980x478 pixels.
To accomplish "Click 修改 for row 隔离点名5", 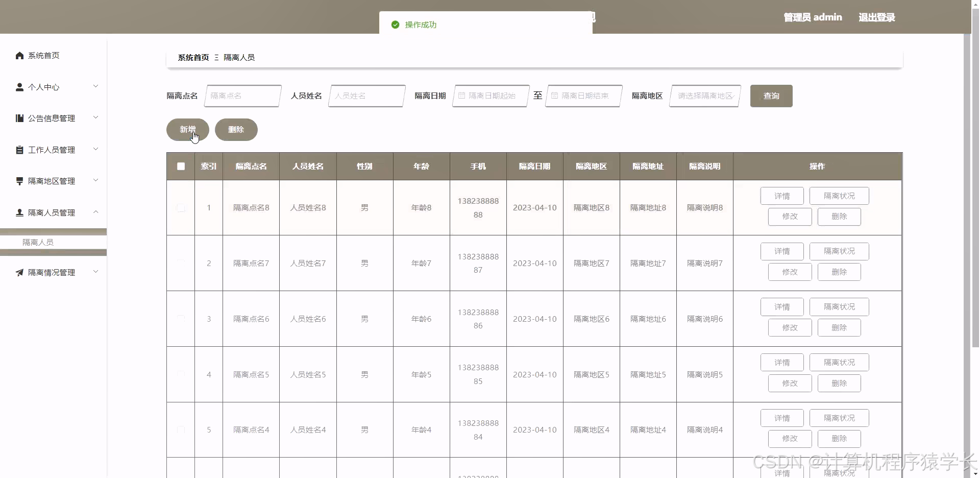I will (790, 384).
